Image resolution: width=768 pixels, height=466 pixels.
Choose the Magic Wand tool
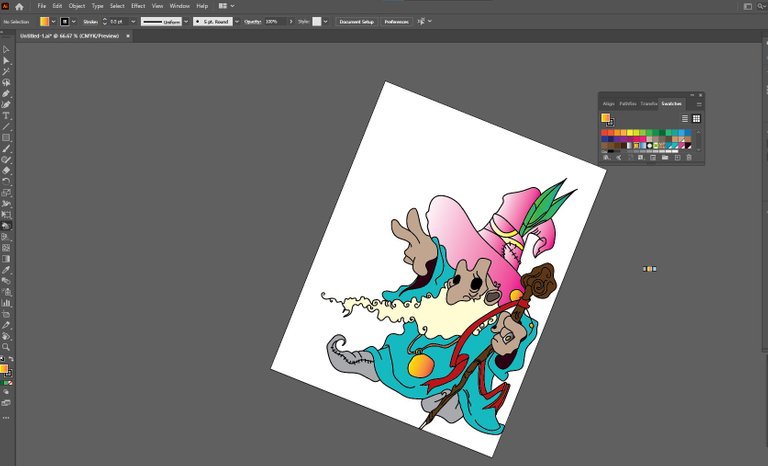(6, 72)
